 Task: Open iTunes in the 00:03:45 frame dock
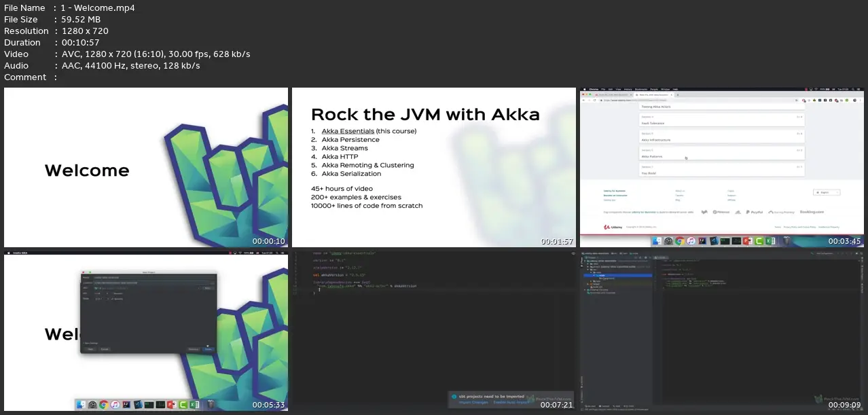coord(691,240)
